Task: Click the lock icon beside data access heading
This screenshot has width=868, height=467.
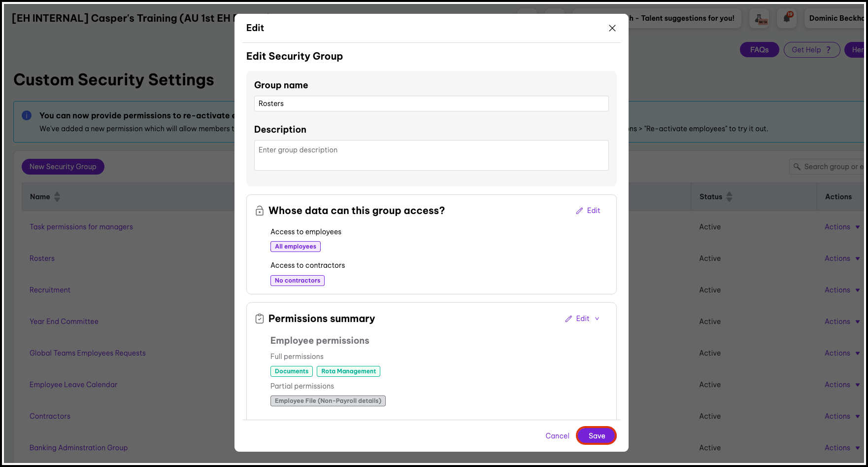Action: point(260,211)
